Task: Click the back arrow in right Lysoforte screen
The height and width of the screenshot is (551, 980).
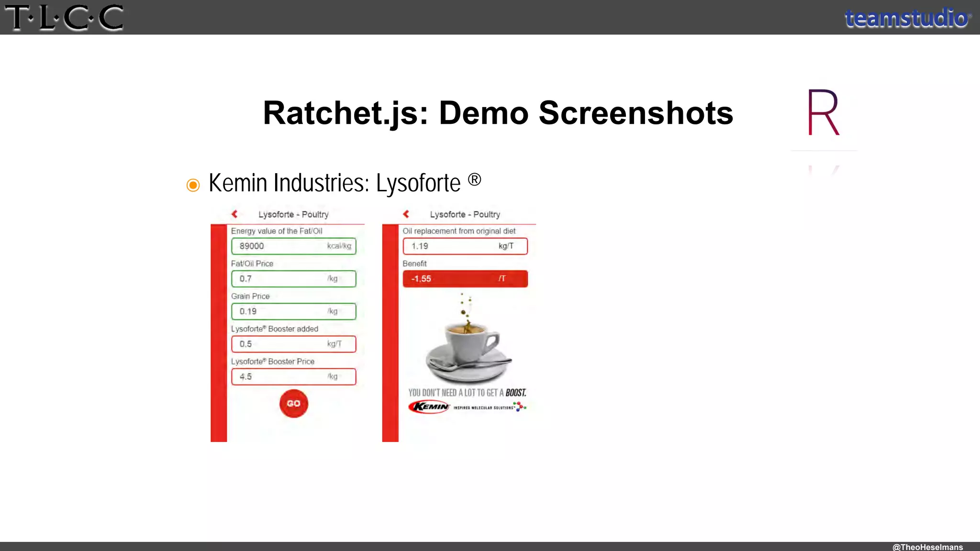Action: click(406, 214)
